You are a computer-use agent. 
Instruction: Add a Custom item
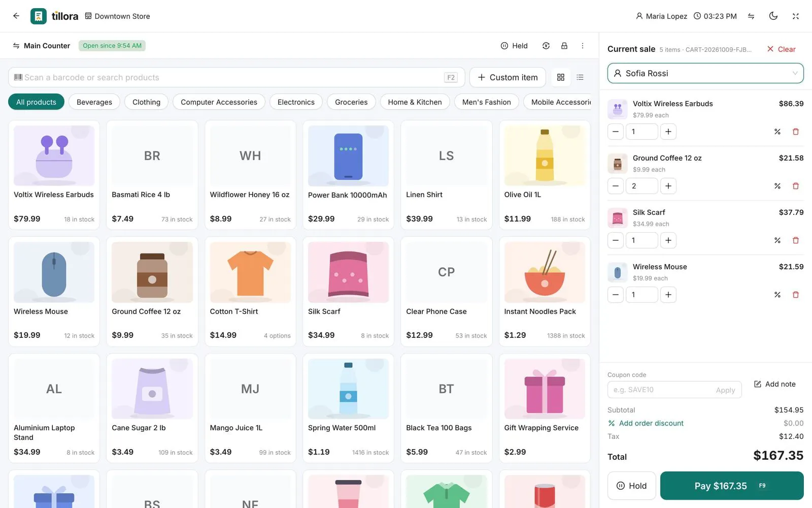point(507,77)
